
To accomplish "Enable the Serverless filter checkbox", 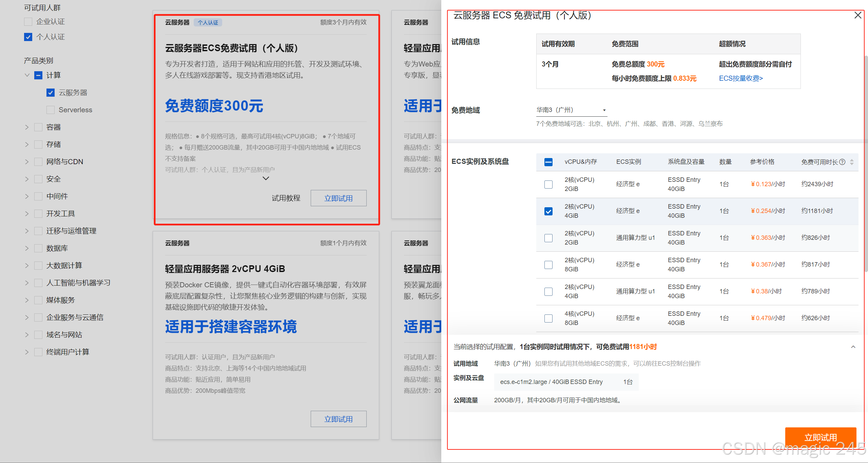I will pyautogui.click(x=51, y=110).
